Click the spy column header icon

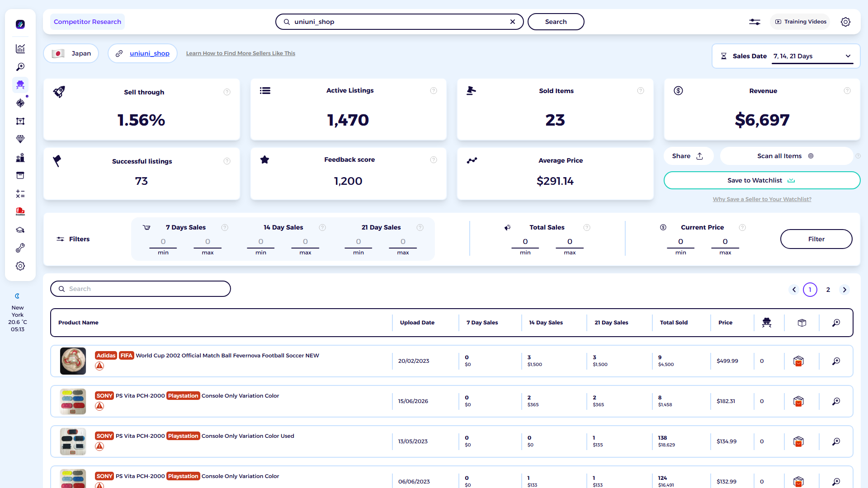point(767,323)
